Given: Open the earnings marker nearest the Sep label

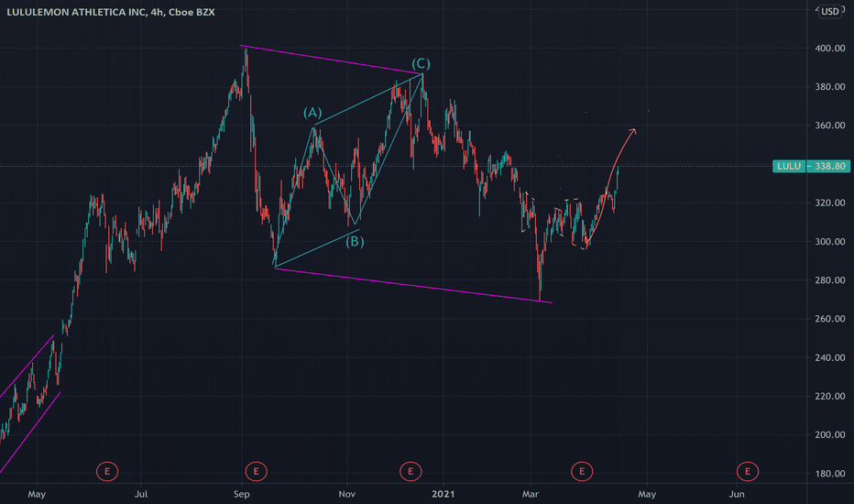Looking at the screenshot, I should pos(256,471).
